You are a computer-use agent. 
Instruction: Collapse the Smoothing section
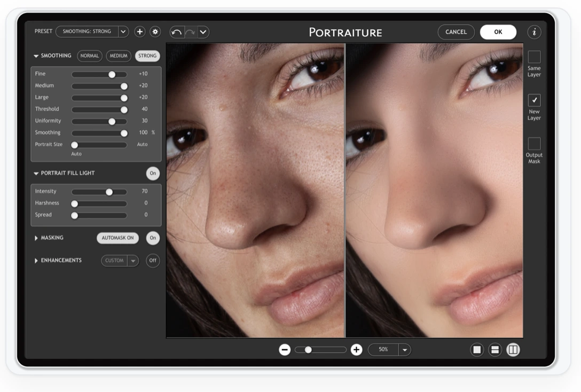click(x=36, y=56)
